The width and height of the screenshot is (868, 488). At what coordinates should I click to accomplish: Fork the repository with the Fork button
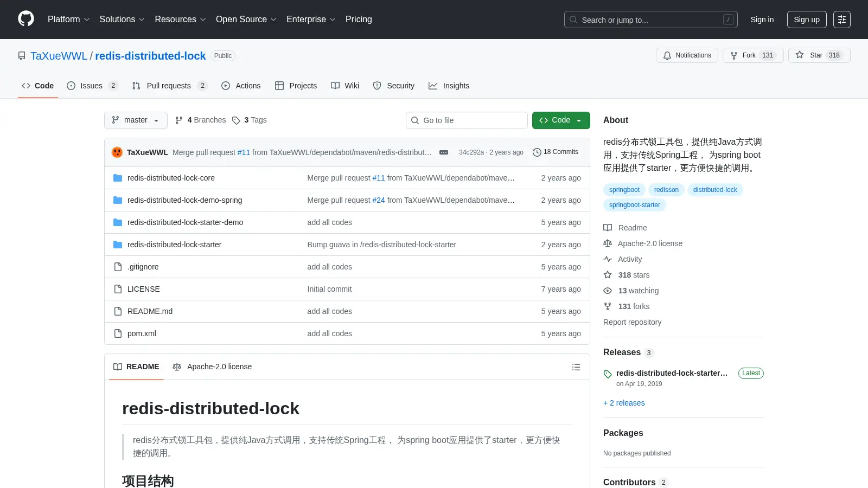(753, 55)
